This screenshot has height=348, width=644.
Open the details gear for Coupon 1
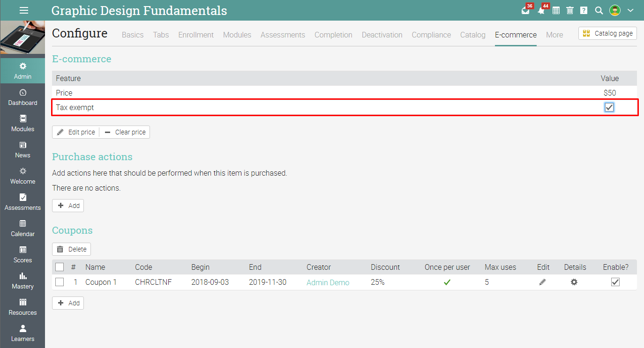(574, 282)
